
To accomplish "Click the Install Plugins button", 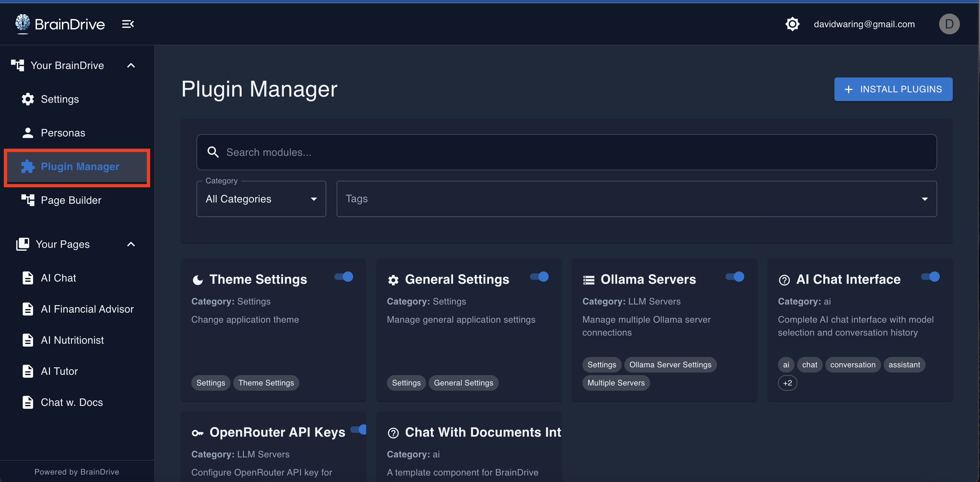I will tap(893, 89).
